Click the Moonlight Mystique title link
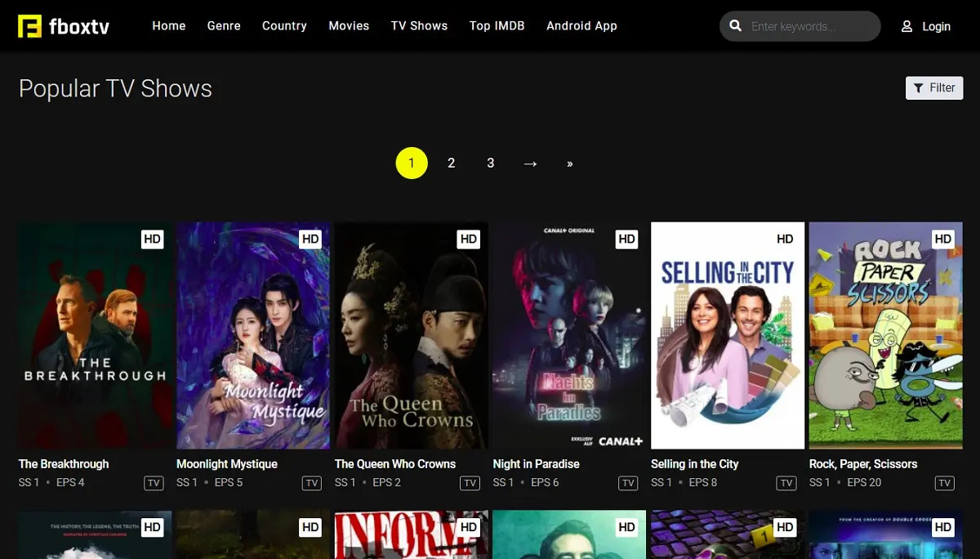Image resolution: width=980 pixels, height=559 pixels. [227, 463]
